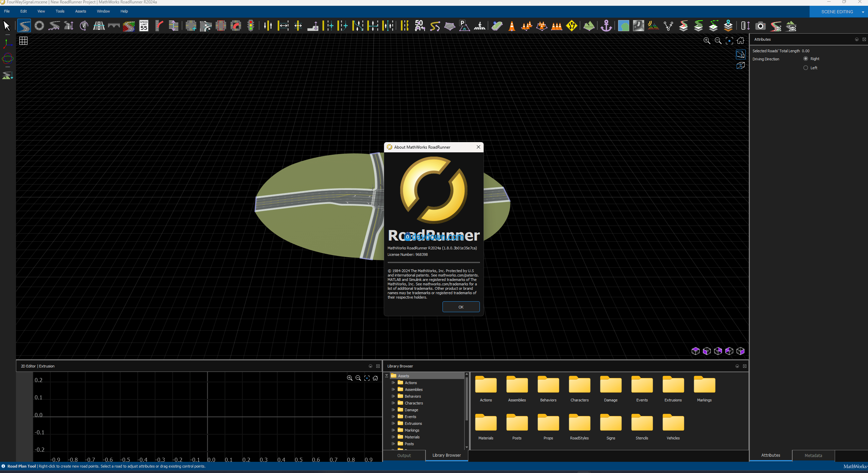Select the camera screenshot tool
868x473 pixels.
(x=760, y=26)
